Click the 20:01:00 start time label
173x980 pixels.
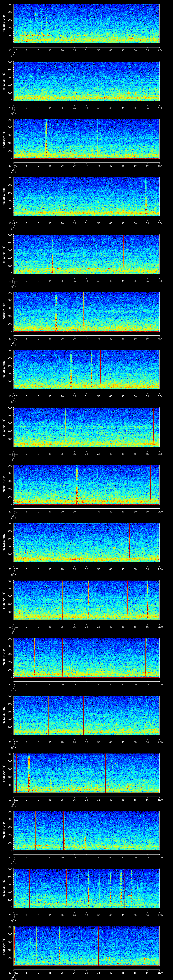pos(13,50)
